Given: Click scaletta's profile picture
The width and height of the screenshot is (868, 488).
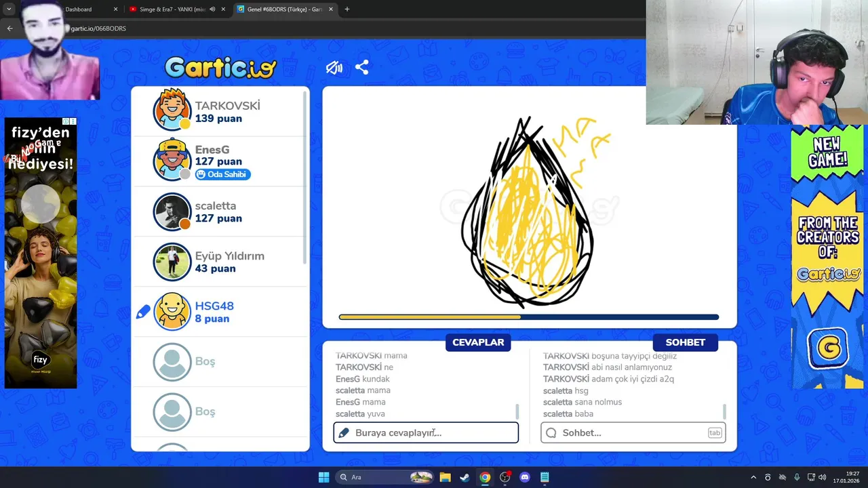Looking at the screenshot, I should click(172, 211).
